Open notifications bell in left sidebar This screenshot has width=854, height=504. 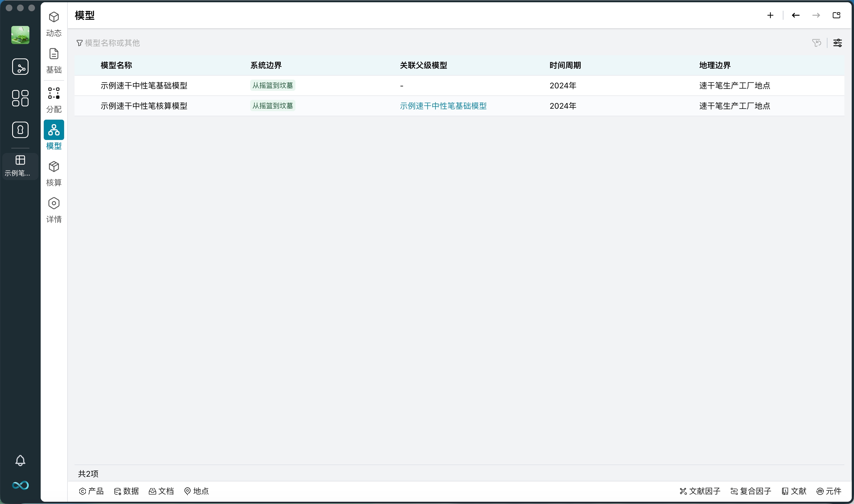[20, 460]
